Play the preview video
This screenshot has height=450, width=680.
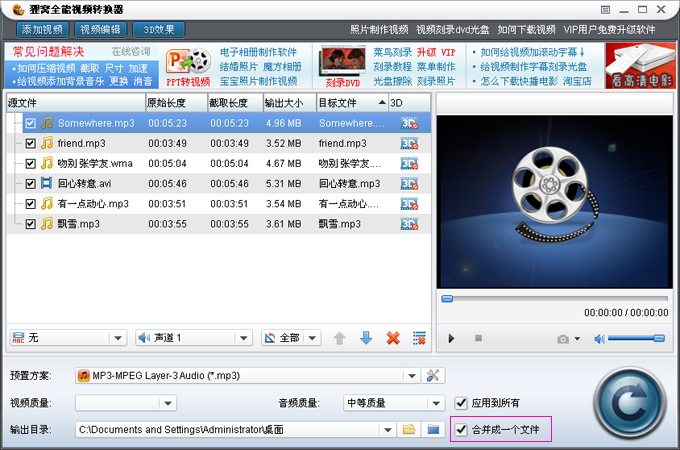[x=451, y=338]
